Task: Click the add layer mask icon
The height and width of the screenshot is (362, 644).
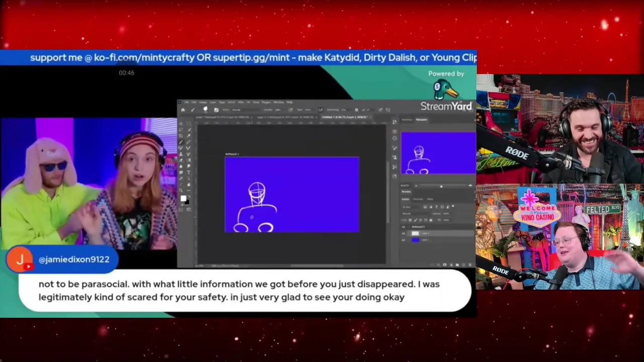Action: click(445, 264)
